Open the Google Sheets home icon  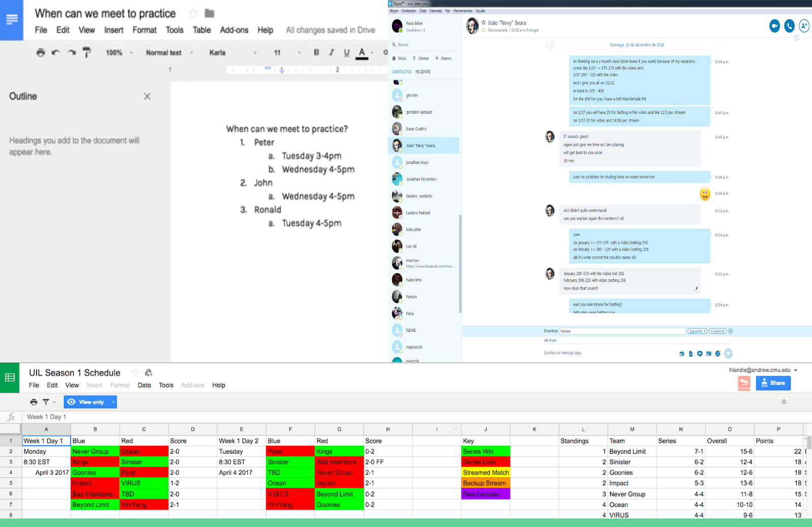tap(10, 377)
